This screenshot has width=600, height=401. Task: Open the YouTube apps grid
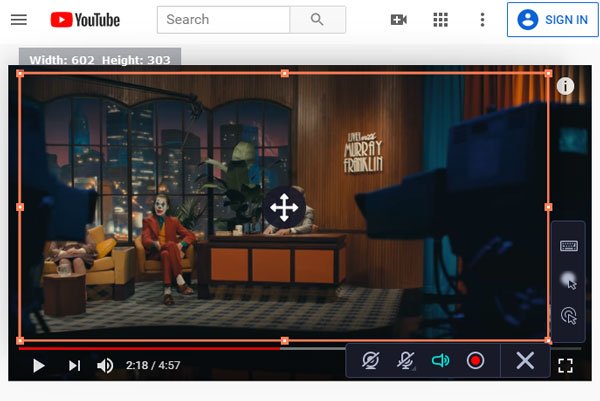click(x=440, y=20)
